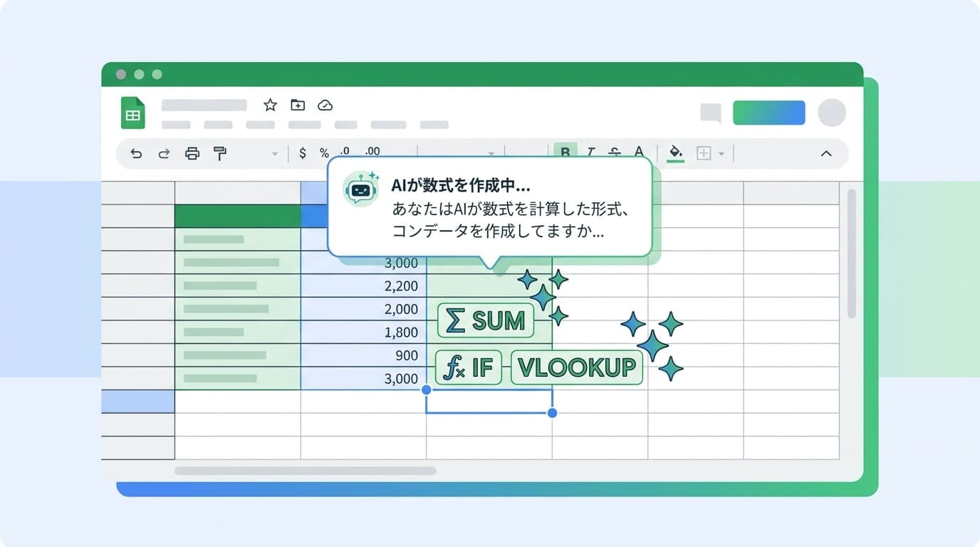
Task: Format selection as percent
Action: pos(323,152)
